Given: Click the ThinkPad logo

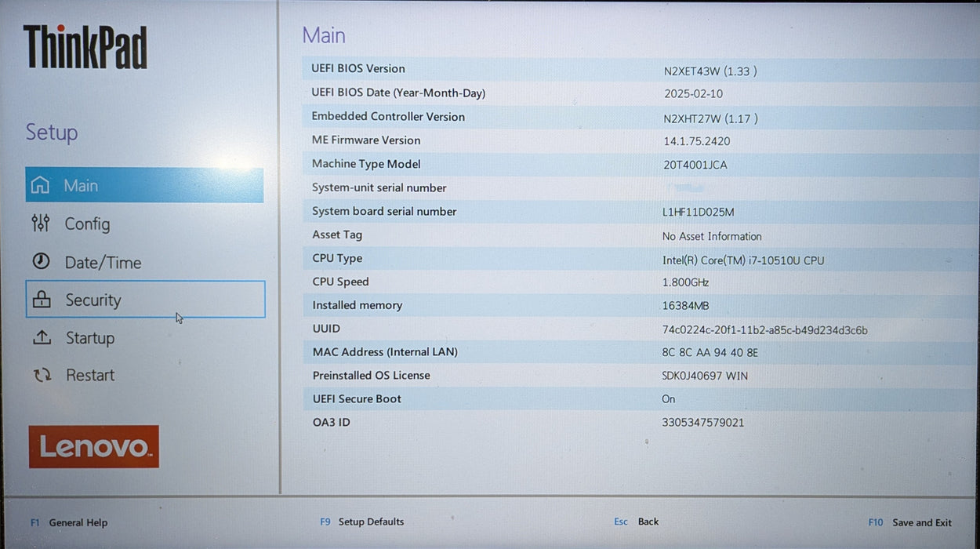Looking at the screenshot, I should pyautogui.click(x=85, y=47).
